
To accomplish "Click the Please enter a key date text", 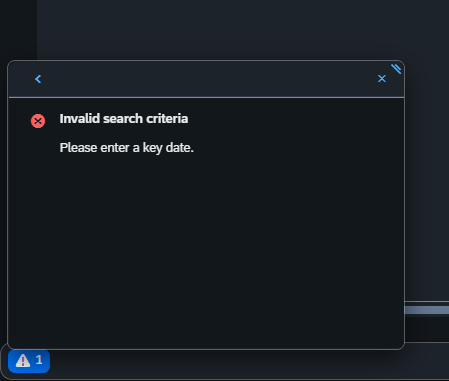I will 126,148.
